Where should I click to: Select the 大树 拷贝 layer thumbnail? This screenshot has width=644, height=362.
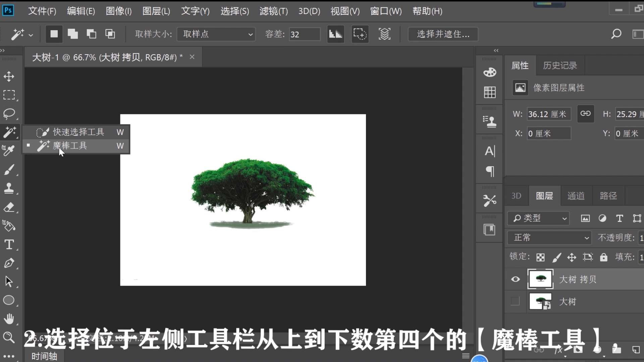(540, 279)
